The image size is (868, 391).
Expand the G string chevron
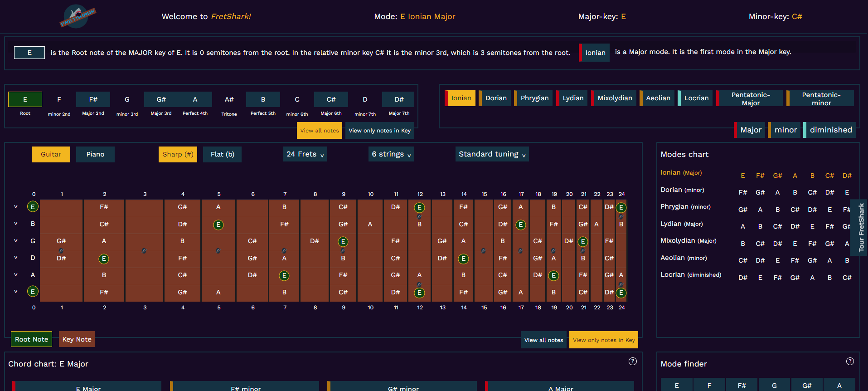(16, 241)
